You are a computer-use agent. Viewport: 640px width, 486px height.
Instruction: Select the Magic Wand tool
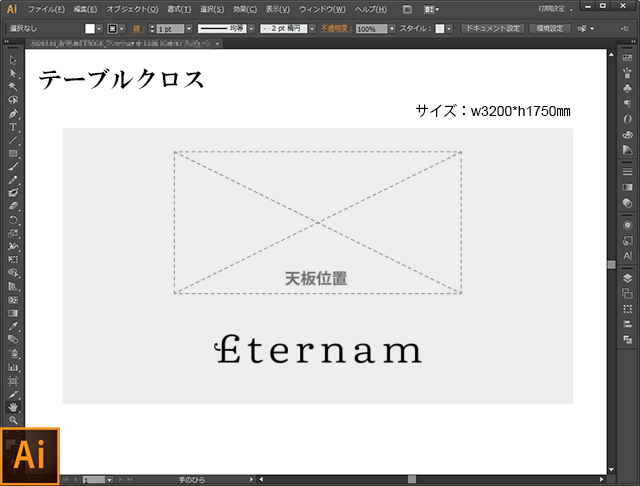[13, 87]
